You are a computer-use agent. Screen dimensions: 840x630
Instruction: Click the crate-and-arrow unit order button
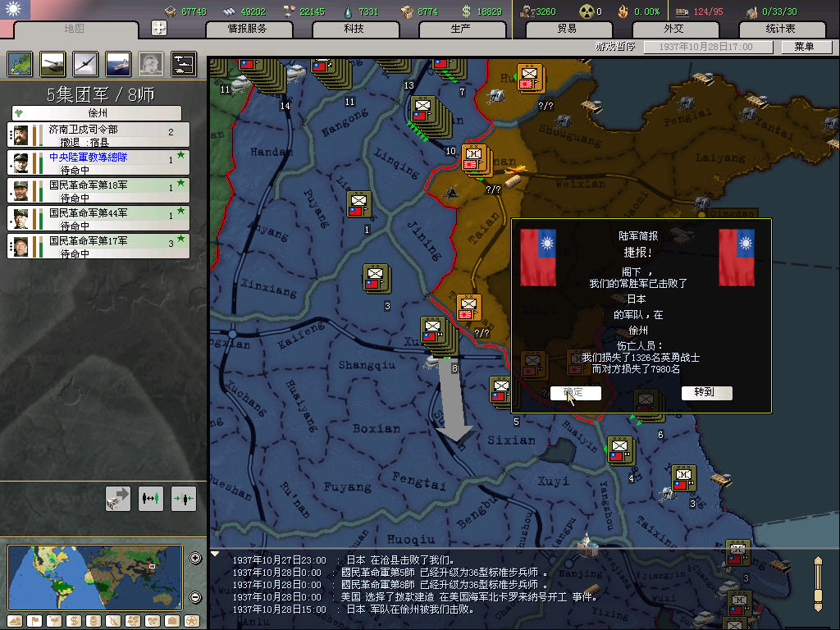click(x=118, y=499)
